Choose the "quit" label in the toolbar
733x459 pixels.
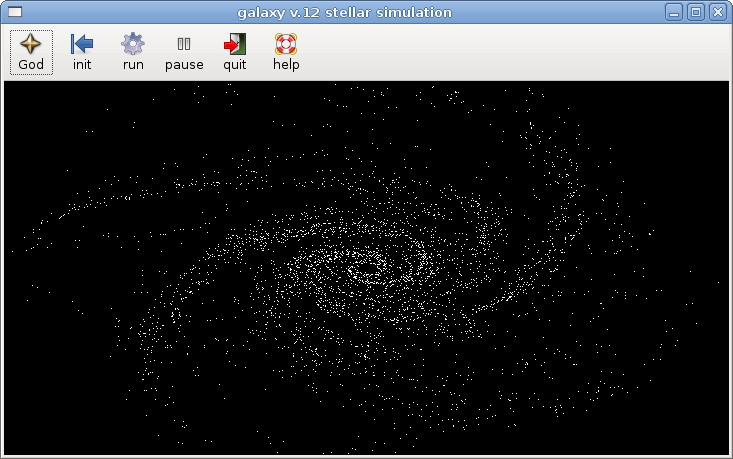[235, 65]
